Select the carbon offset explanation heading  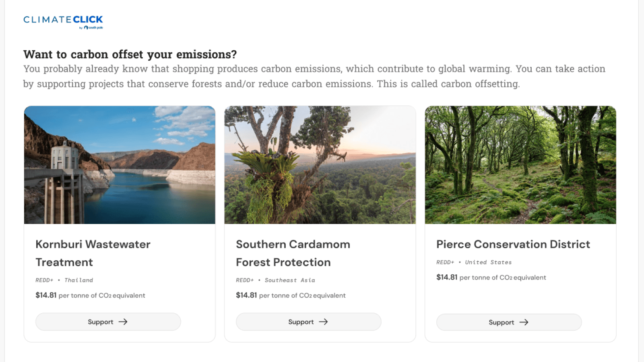(130, 54)
